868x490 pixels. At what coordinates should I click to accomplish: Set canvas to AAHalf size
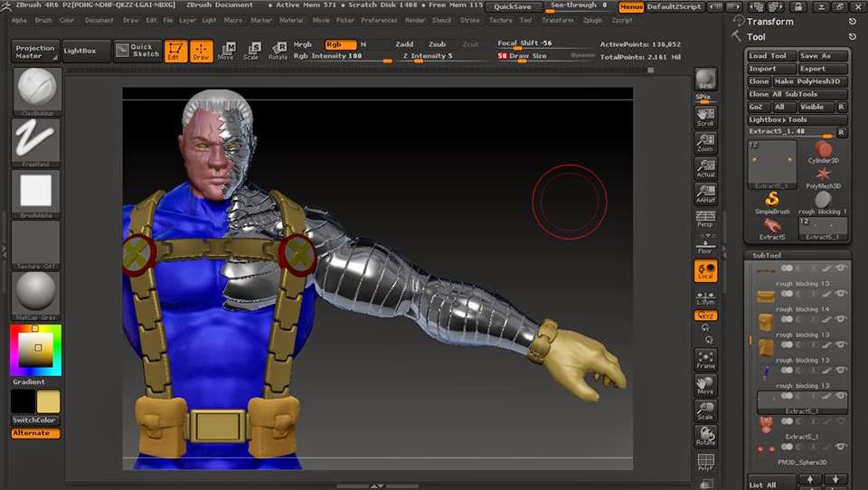pos(705,193)
